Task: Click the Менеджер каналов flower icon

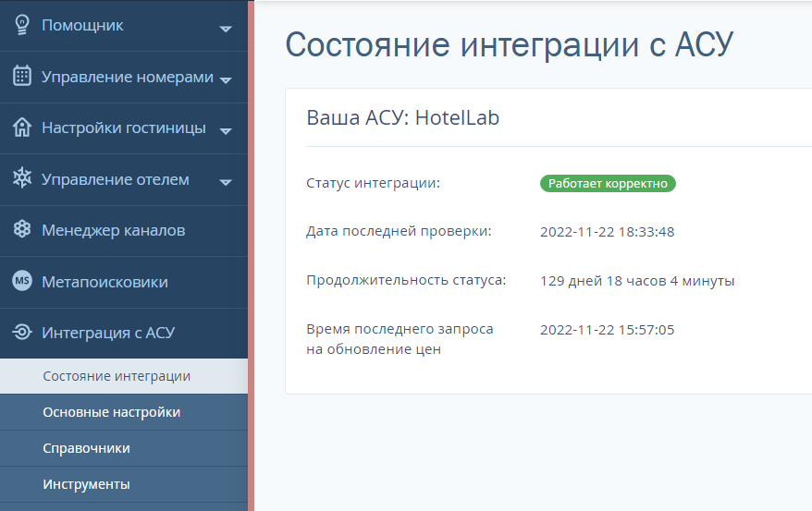Action: 22,230
